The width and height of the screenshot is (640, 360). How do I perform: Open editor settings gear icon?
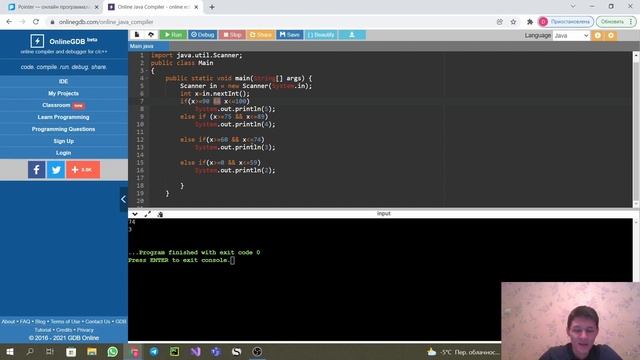pyautogui.click(x=611, y=36)
